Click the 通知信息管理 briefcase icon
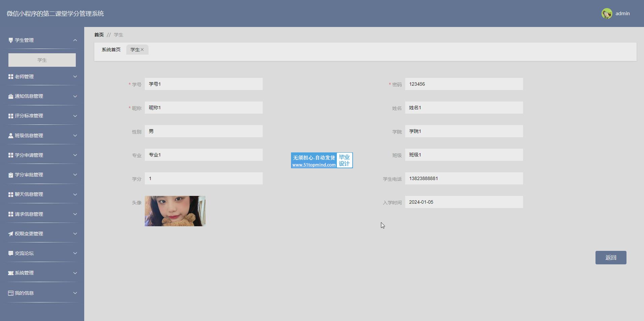This screenshot has height=321, width=644. (x=11, y=96)
